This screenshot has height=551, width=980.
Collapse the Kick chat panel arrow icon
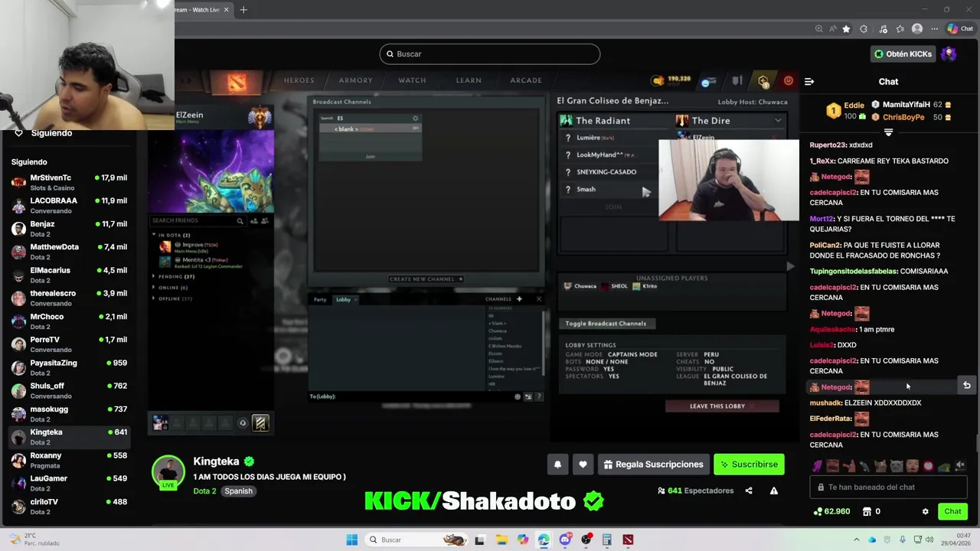[x=809, y=81]
